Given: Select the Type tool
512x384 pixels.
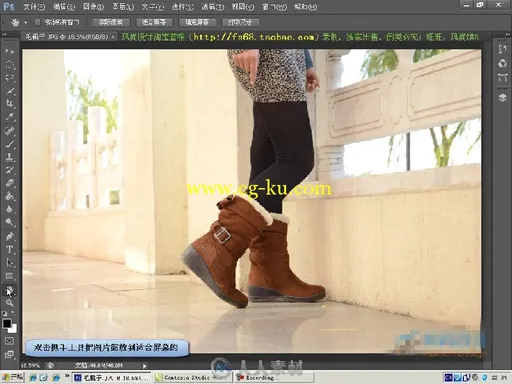Looking at the screenshot, I should (9, 249).
